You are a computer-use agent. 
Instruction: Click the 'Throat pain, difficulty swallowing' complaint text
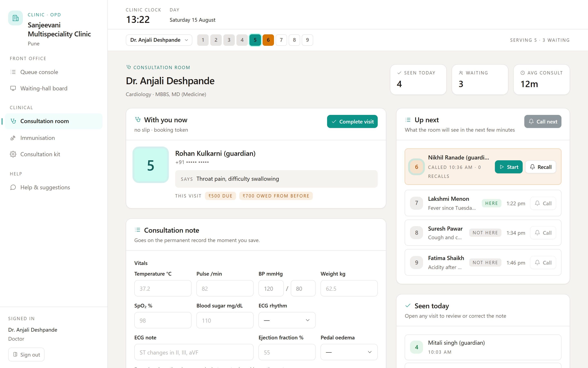click(238, 179)
